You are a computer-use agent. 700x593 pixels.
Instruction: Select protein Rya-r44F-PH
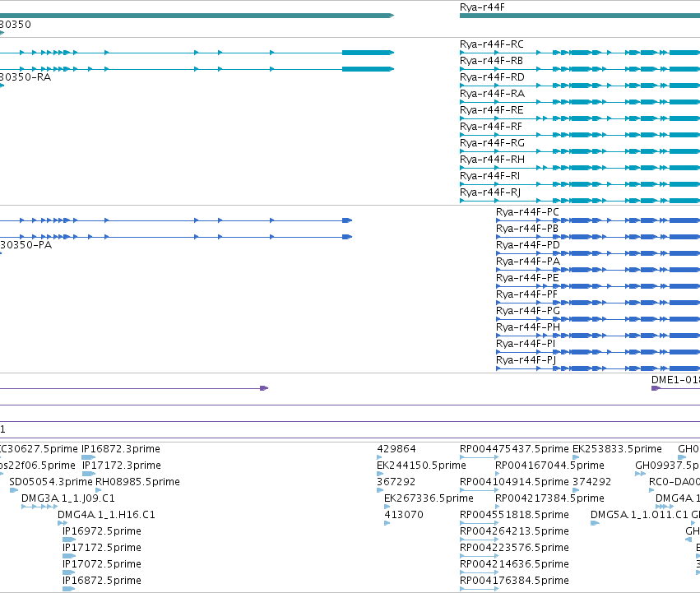tap(528, 327)
